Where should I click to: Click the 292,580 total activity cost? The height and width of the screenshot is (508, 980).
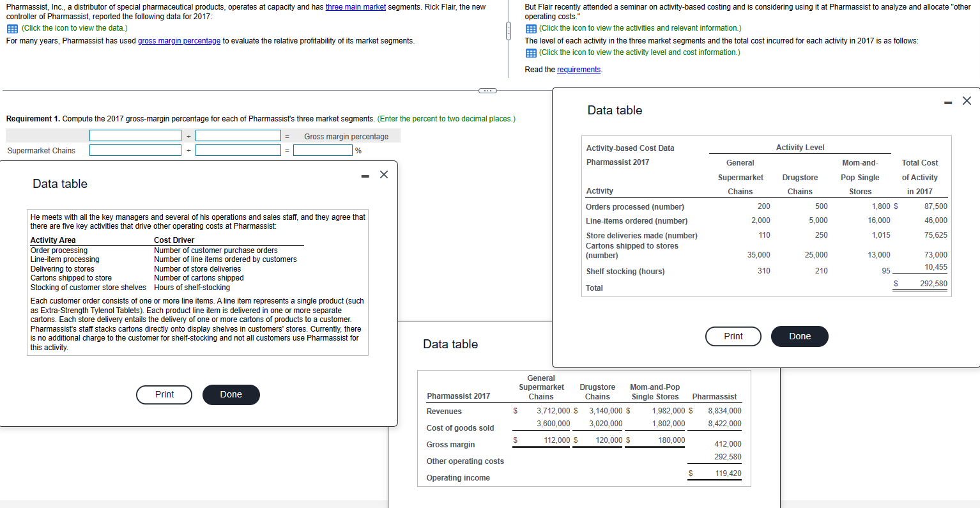pos(933,284)
